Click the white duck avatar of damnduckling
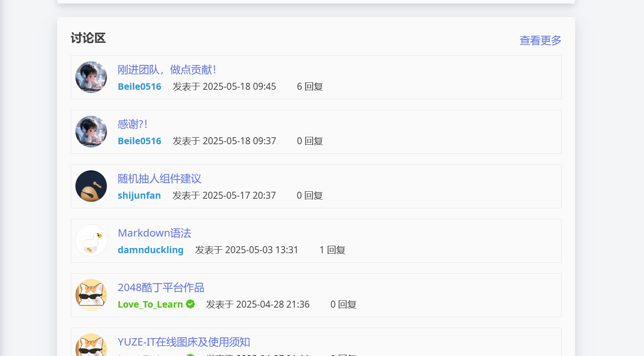Viewport: 644px width, 356px height. click(91, 241)
